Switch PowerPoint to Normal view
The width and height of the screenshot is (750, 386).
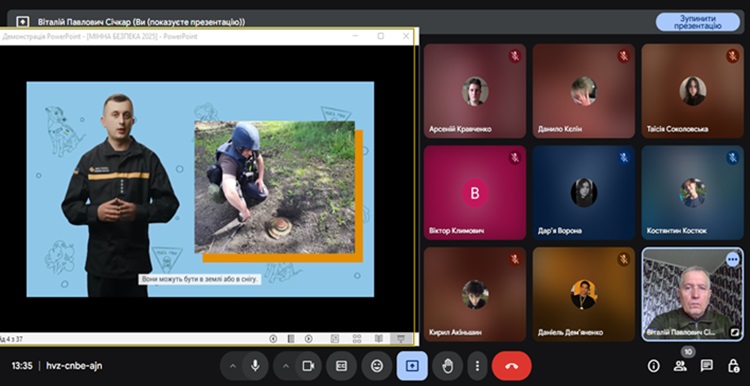(335, 339)
